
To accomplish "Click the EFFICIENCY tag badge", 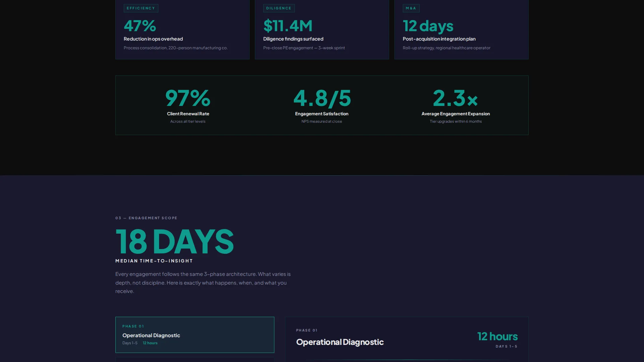I will pyautogui.click(x=141, y=8).
